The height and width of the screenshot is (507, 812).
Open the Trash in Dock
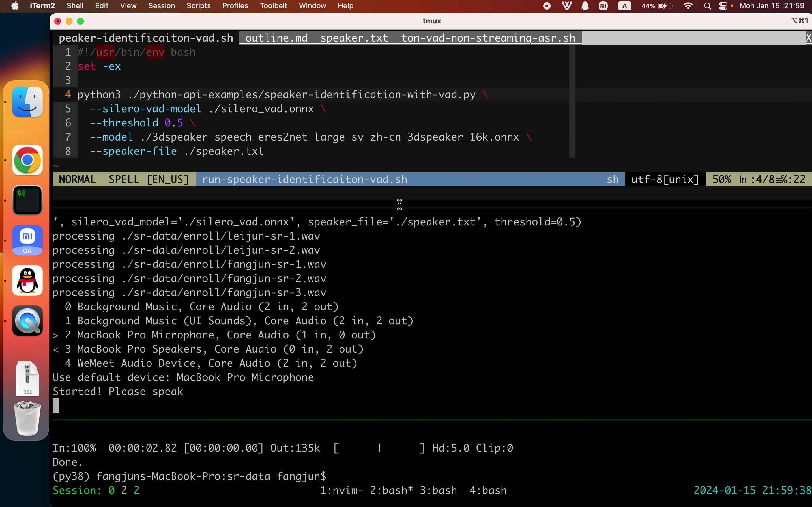click(x=27, y=418)
